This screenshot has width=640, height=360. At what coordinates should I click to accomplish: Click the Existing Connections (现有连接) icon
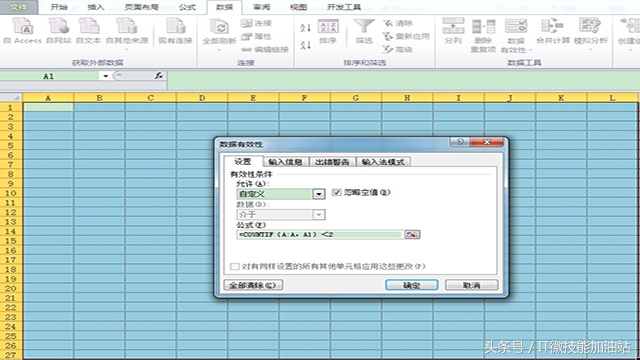coord(176,30)
